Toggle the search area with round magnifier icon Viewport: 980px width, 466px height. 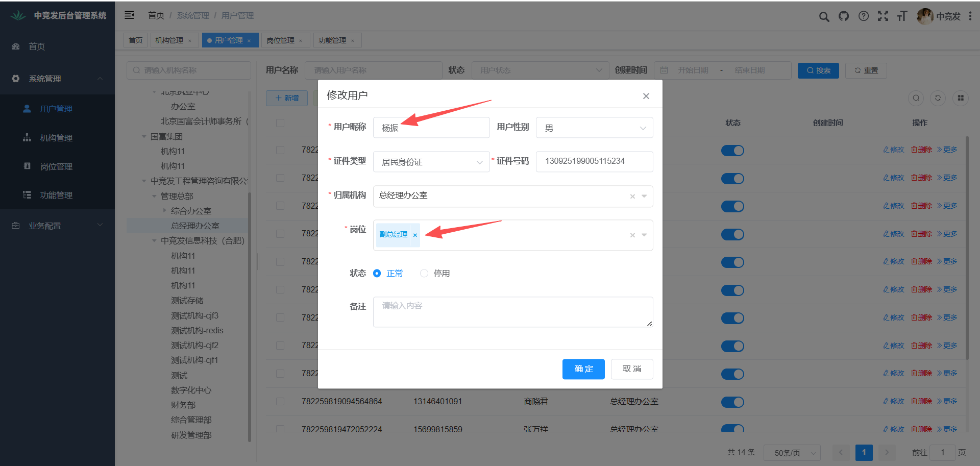[x=916, y=98]
